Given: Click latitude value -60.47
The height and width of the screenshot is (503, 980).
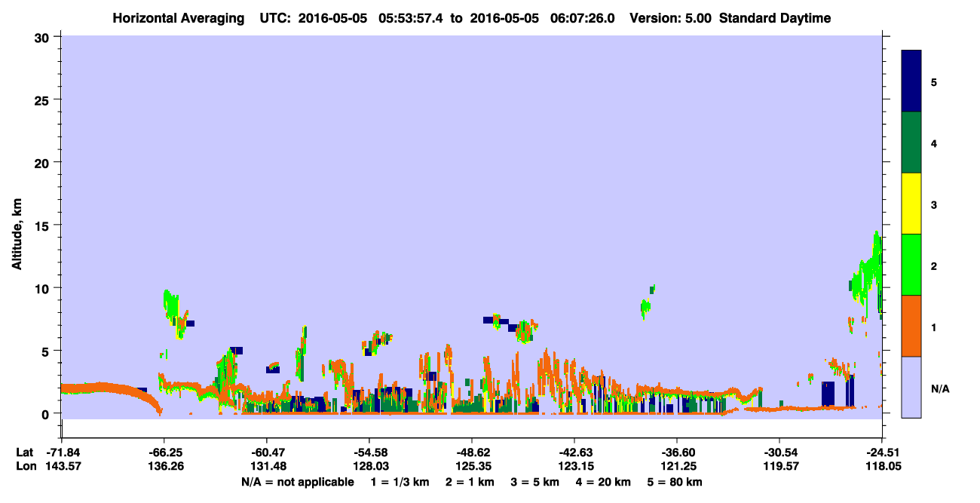Looking at the screenshot, I should coord(266,452).
